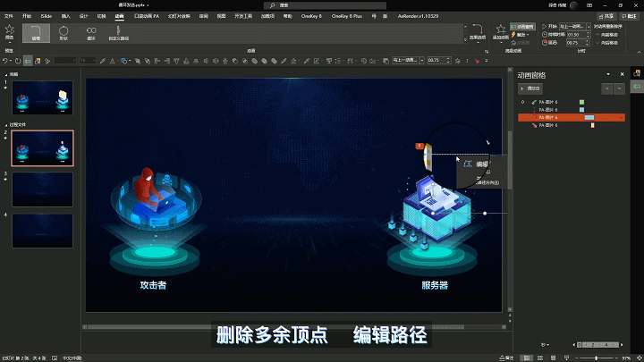
Task: Click Move Later reorder button
Action: tap(607, 42)
